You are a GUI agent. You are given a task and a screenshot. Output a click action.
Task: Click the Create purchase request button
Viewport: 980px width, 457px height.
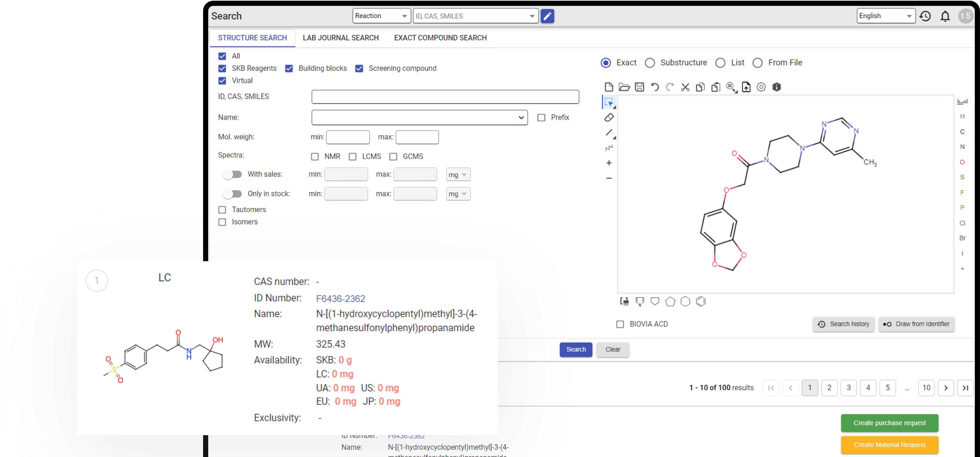point(889,423)
